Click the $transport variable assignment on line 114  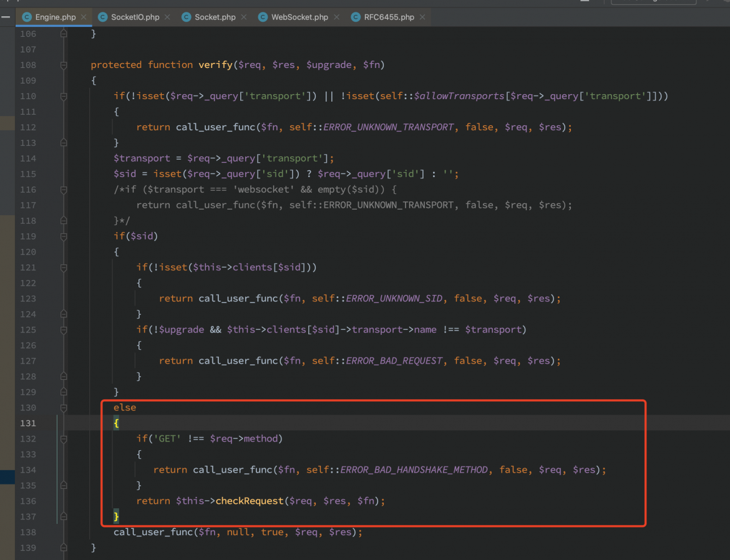tap(142, 158)
